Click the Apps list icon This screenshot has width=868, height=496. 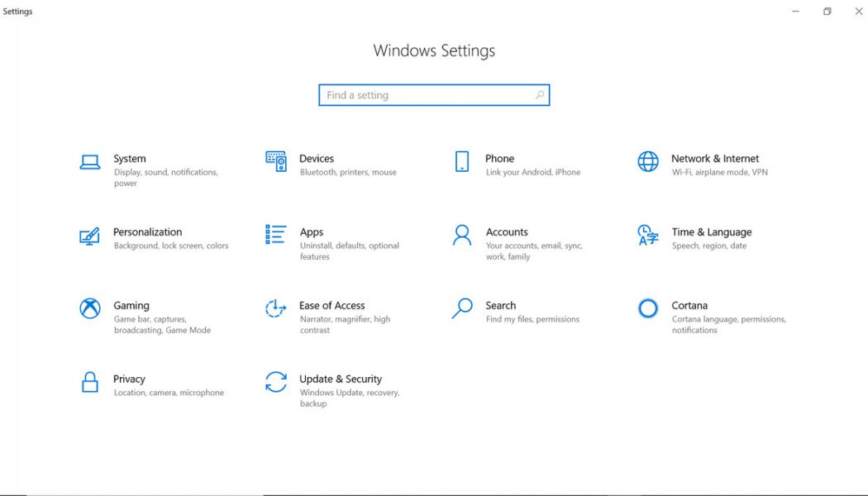(275, 236)
